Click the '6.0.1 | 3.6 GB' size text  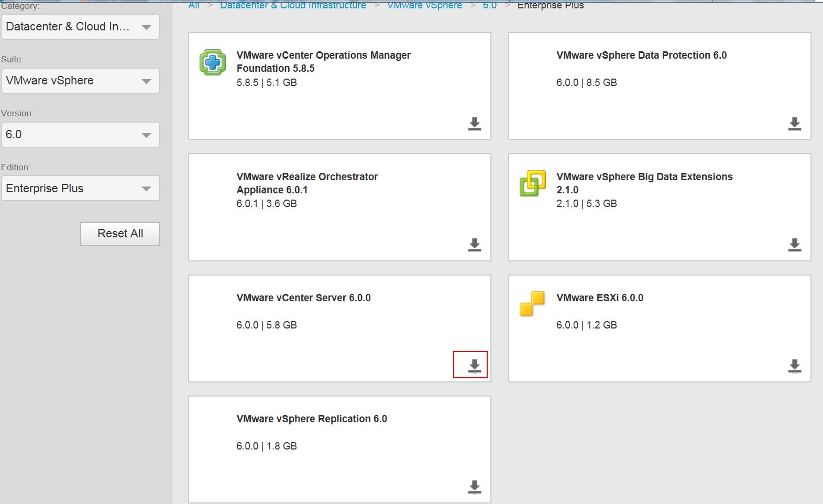(x=267, y=203)
